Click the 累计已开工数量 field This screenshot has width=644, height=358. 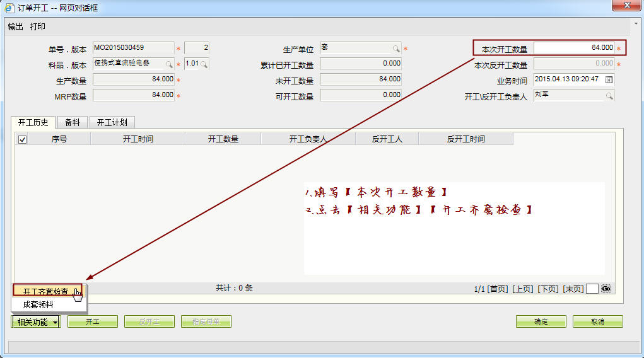(361, 64)
